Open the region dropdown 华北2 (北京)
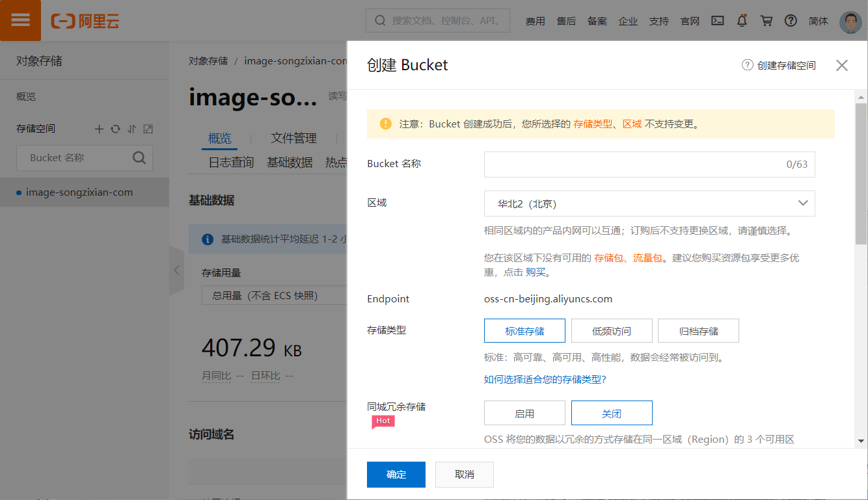Screen dimensions: 868x500 tap(649, 204)
